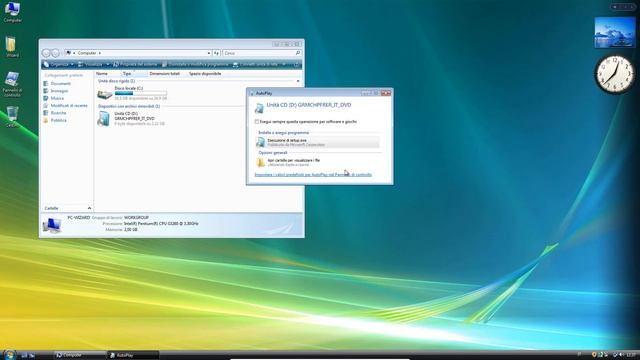Click the refresh button beside address bar
640x360 pixels.
[216, 53]
